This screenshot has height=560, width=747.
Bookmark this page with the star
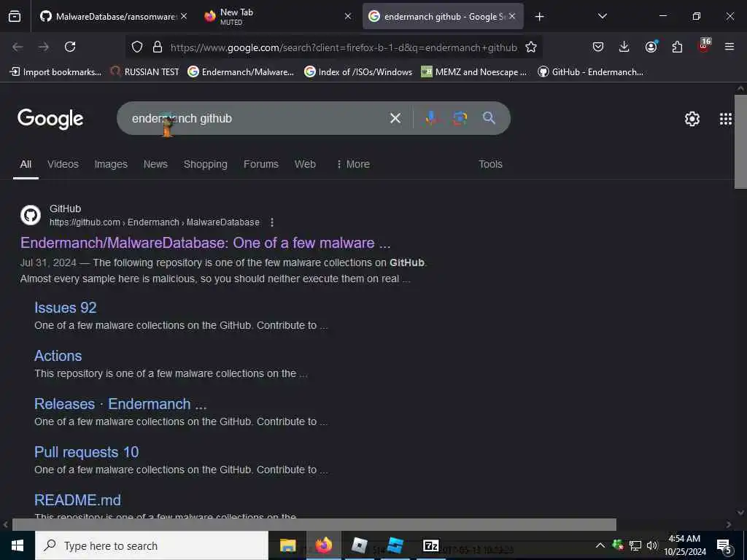pos(531,47)
